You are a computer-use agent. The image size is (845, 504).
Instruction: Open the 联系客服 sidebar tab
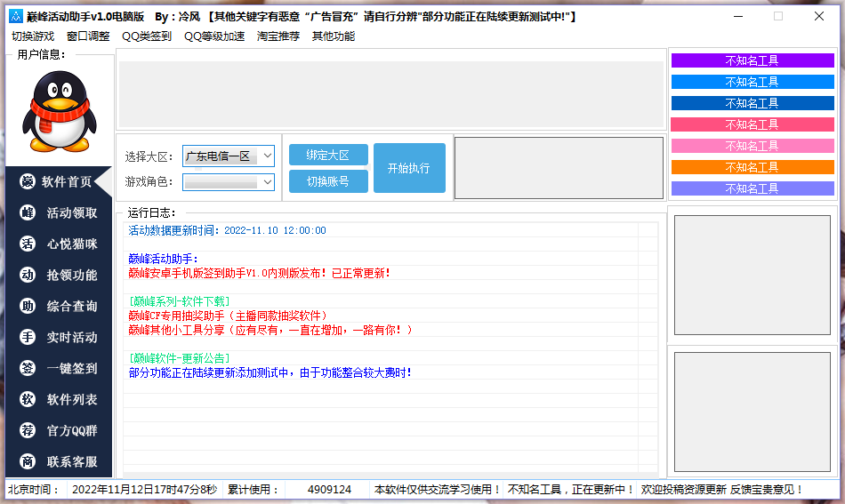point(58,461)
